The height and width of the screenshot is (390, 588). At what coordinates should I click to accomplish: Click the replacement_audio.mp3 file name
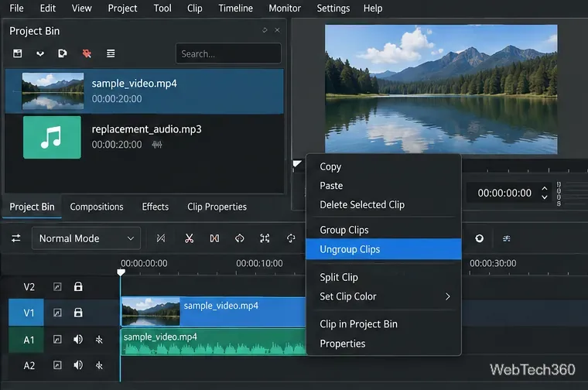[x=147, y=129]
